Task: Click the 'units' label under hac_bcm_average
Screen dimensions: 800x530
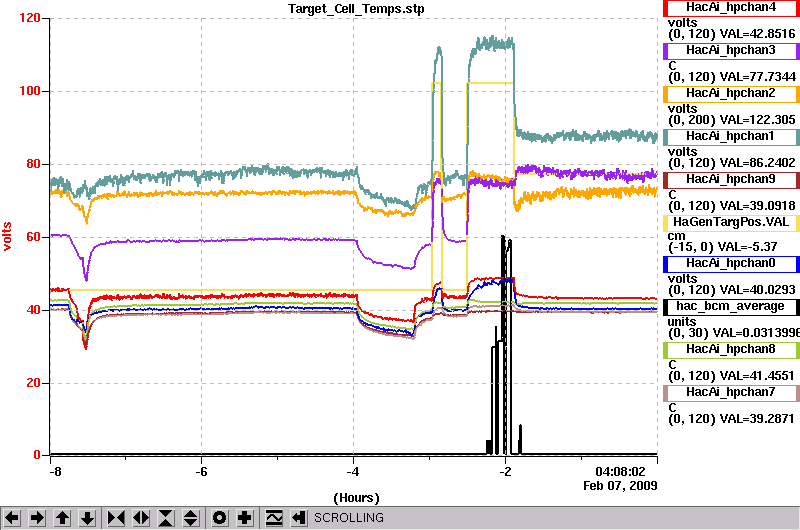Action: pyautogui.click(x=682, y=322)
